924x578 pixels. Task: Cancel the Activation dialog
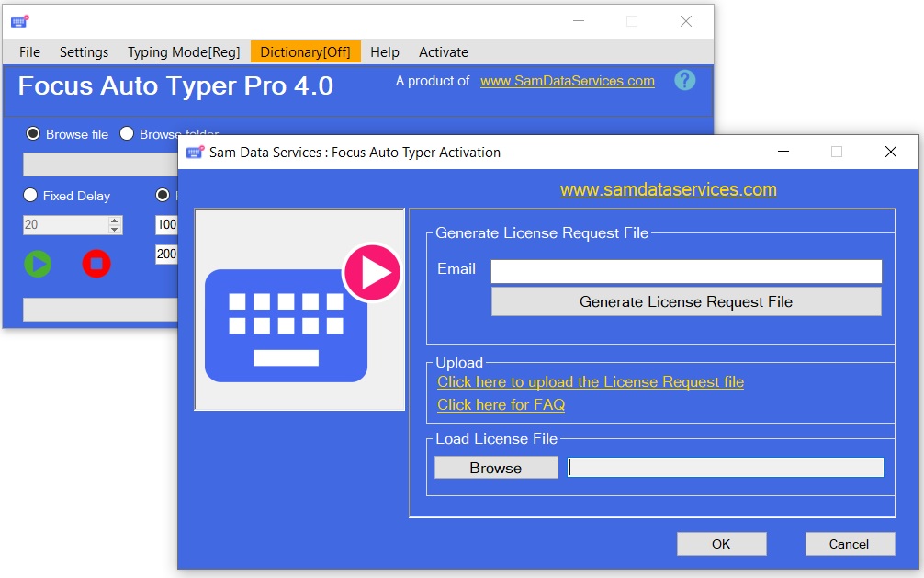click(x=850, y=544)
